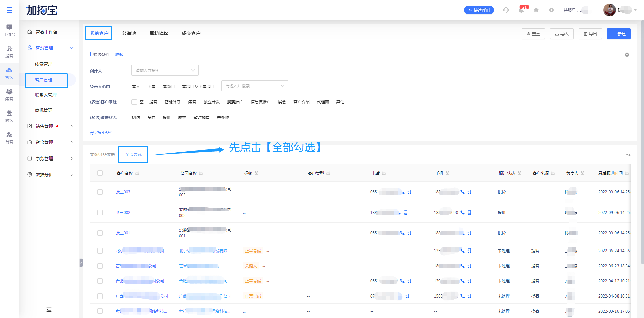644x318 pixels.
Task: Open the 搜客 sidebar icon
Action: click(9, 52)
